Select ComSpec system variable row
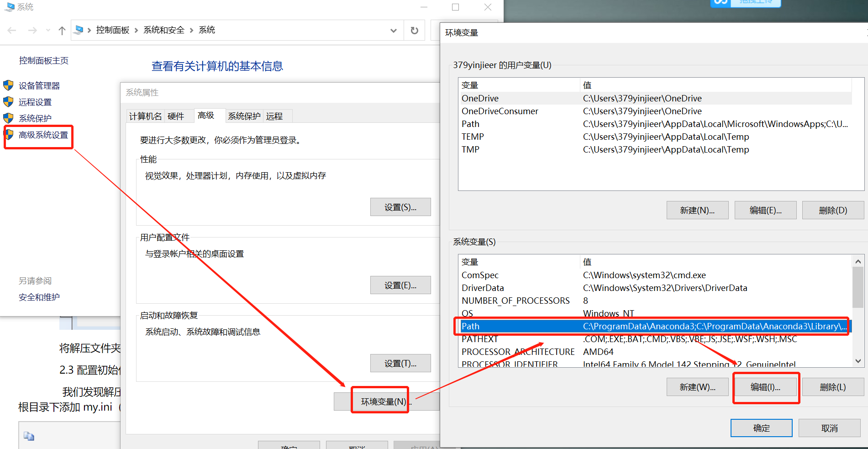868x449 pixels. tap(655, 275)
